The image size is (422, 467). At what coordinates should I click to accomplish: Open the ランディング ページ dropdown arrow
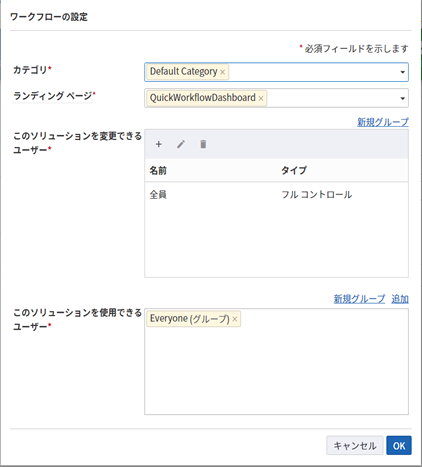402,98
